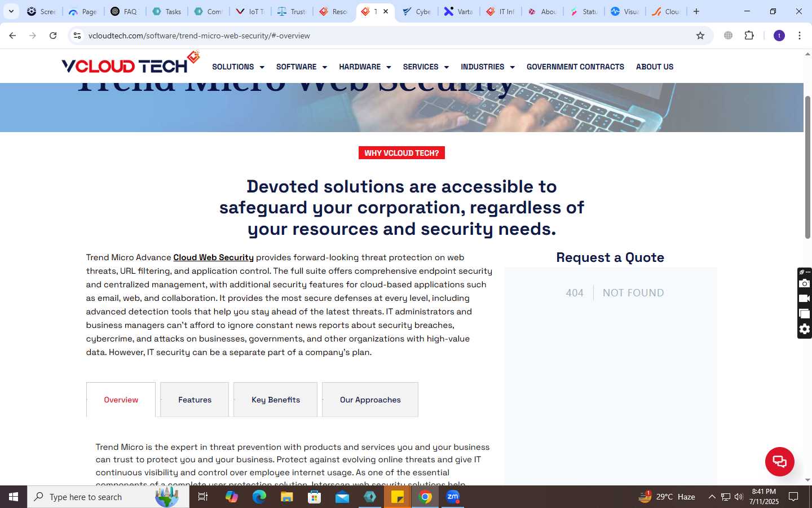Click the gallery copy icon on side panel

coord(805,314)
